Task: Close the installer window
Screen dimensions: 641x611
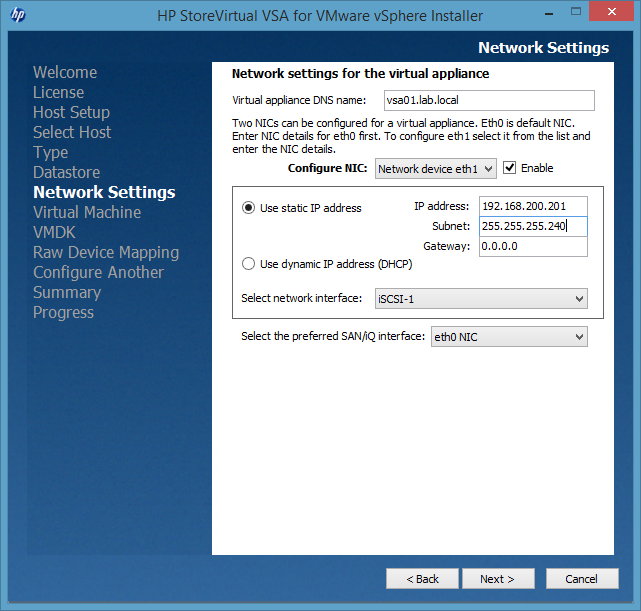Action: click(x=612, y=11)
